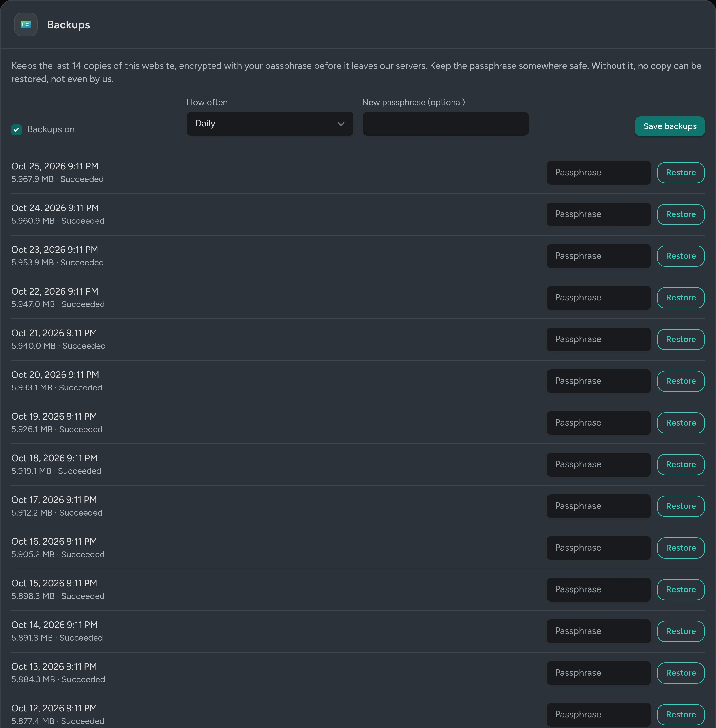Click Passphrase field for Oct 24 backup
The width and height of the screenshot is (716, 728).
pos(599,214)
